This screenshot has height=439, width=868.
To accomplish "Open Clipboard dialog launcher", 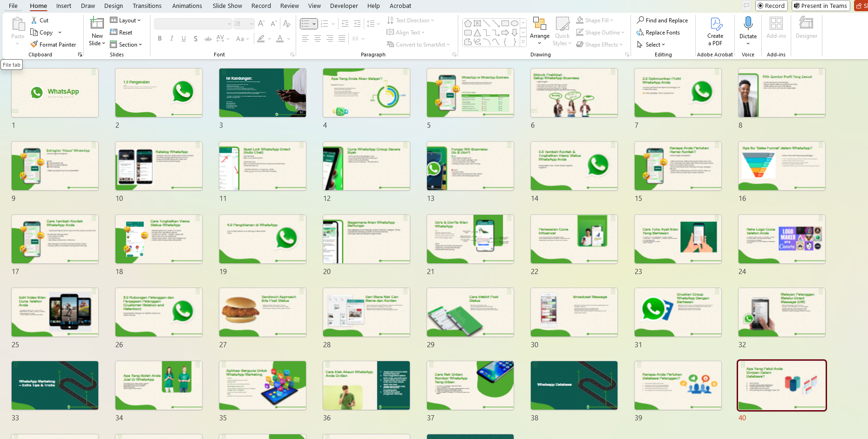I will point(80,55).
